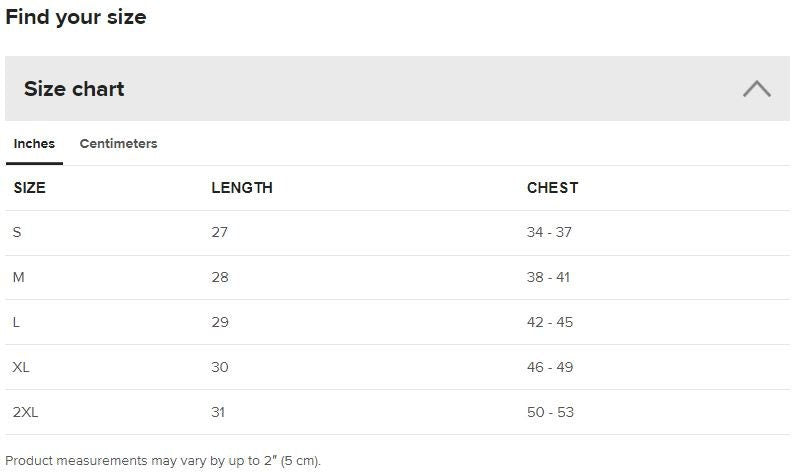Switch to the Centimeters tab
This screenshot has width=799, height=476.
(x=118, y=144)
